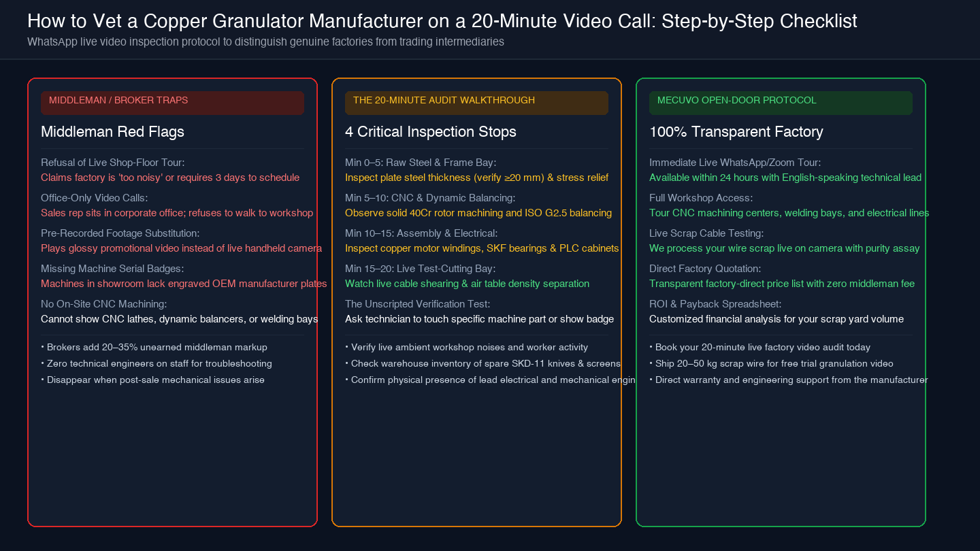Screen dimensions: 980x551
Task: Click the 'Disappear when post-sale mechanical issues arise' bullet
Action: [x=152, y=380]
